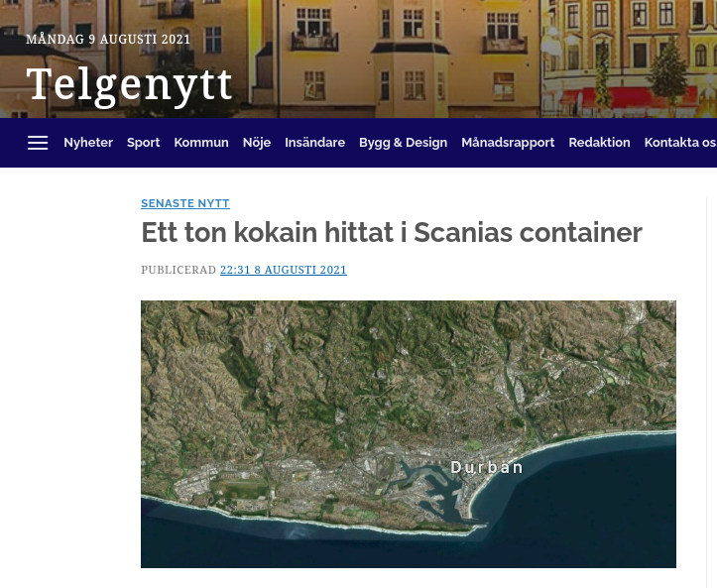Screen dimensions: 717x588
Task: Open the Kontakta oss page
Action: pos(679,143)
